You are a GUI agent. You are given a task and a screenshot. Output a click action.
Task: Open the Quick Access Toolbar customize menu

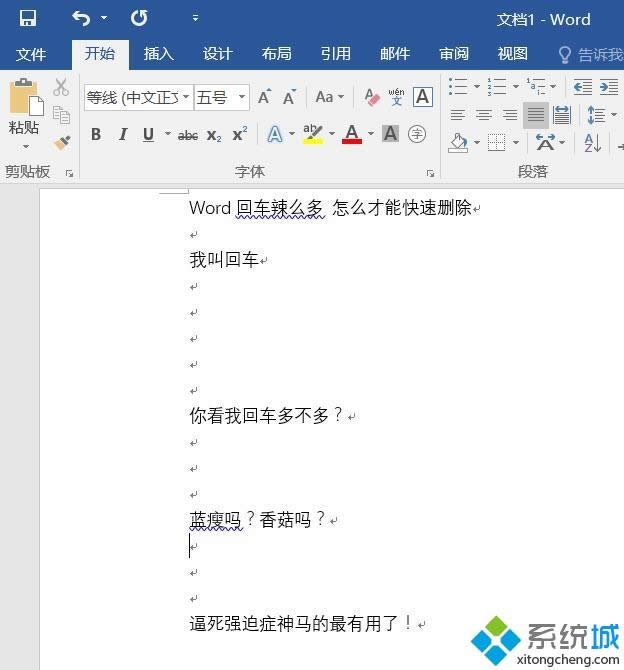point(195,18)
